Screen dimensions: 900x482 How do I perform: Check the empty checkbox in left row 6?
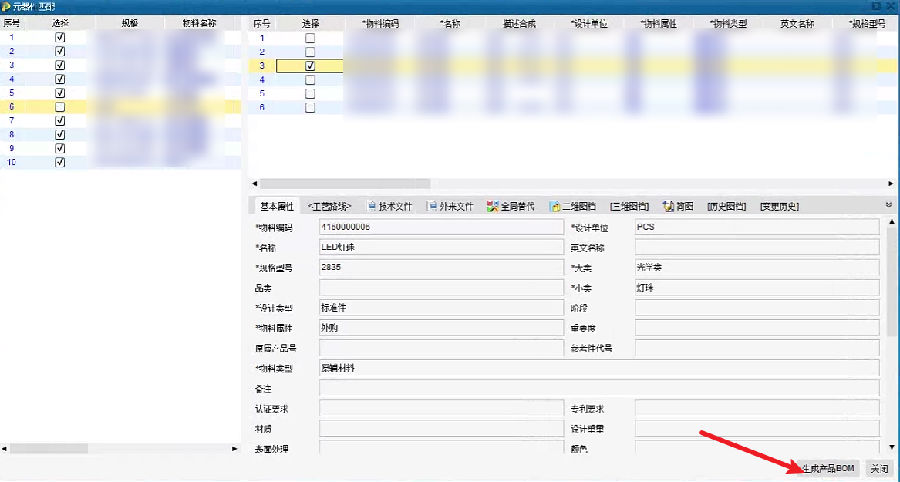coord(60,106)
